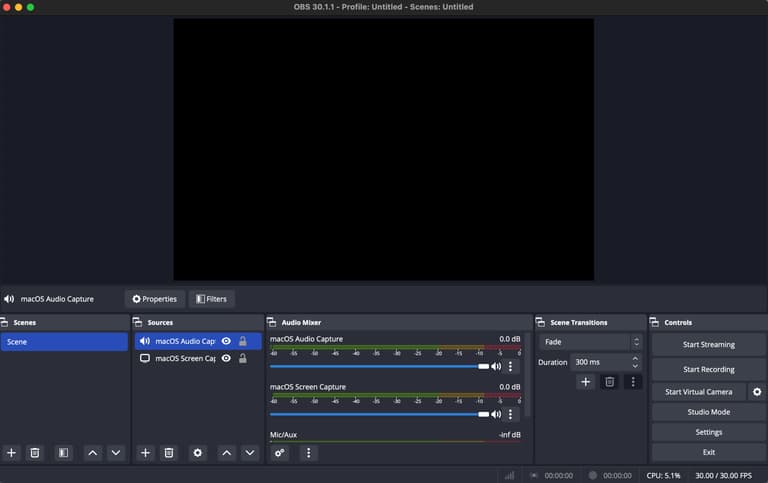Open Audio Mixer bottom menu dots
This screenshot has height=483, width=768.
tap(308, 453)
